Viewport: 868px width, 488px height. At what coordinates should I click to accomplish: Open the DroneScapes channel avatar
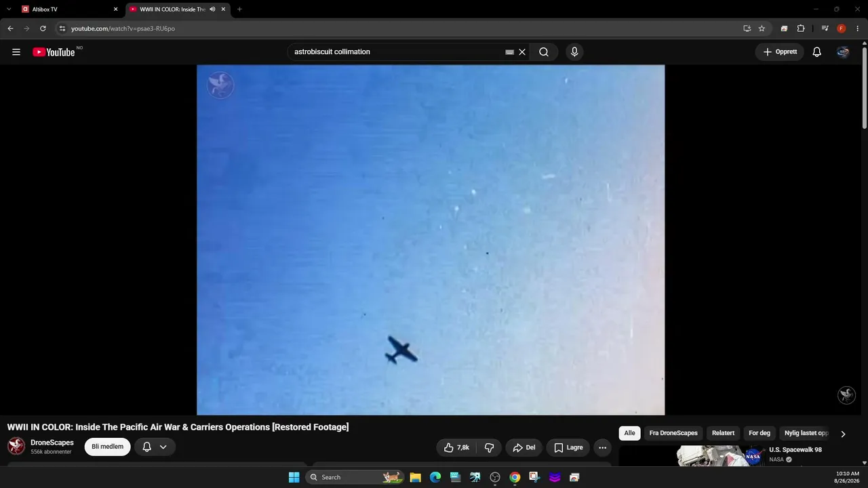[x=16, y=446]
